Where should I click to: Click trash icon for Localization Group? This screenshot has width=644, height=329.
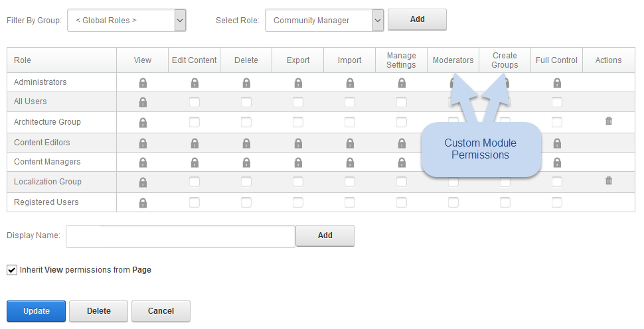(609, 180)
